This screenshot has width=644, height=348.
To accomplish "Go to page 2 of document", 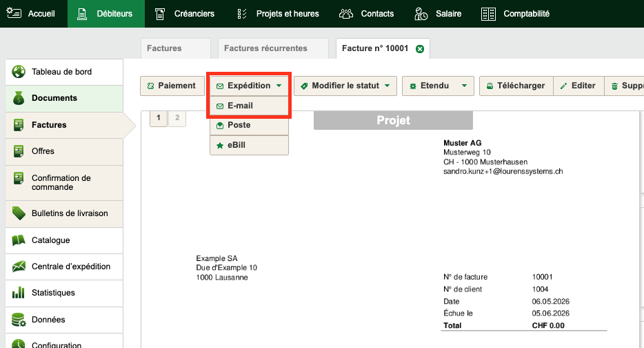I will pyautogui.click(x=177, y=118).
